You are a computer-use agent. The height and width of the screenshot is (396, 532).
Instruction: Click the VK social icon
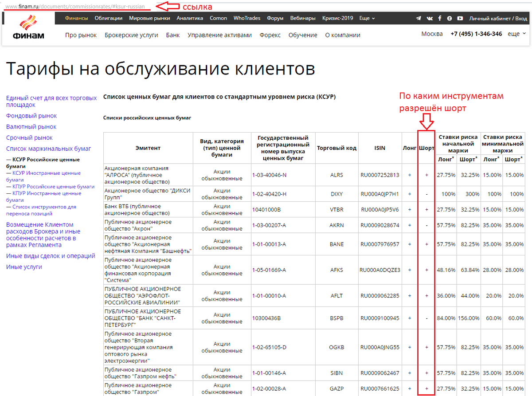point(429,18)
